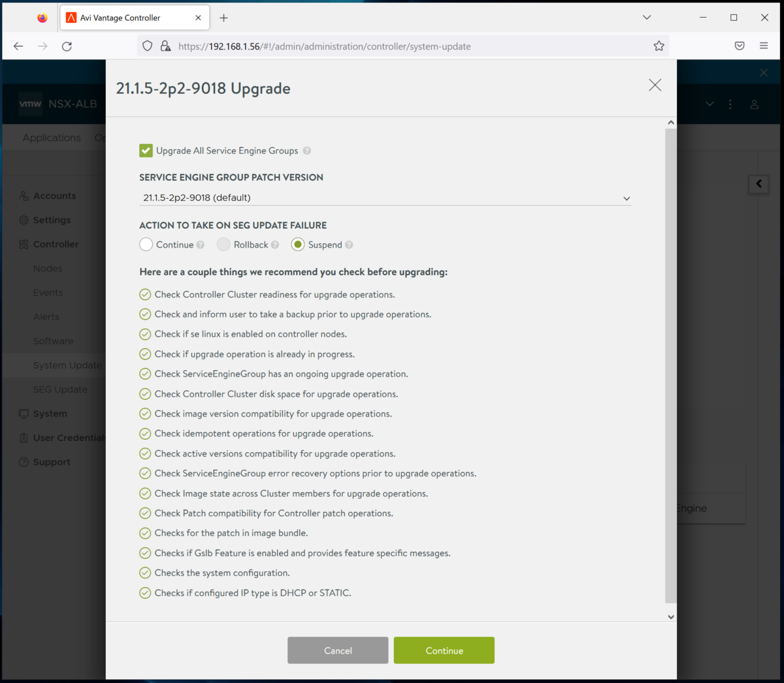Show help icon next to Continue option
Image resolution: width=784 pixels, height=683 pixels.
click(x=201, y=245)
